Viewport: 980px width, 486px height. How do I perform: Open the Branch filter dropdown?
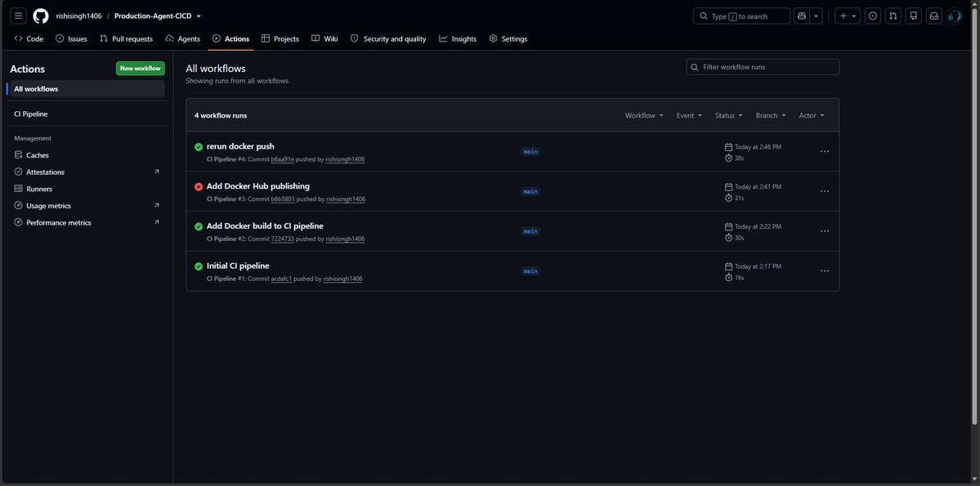coord(771,115)
